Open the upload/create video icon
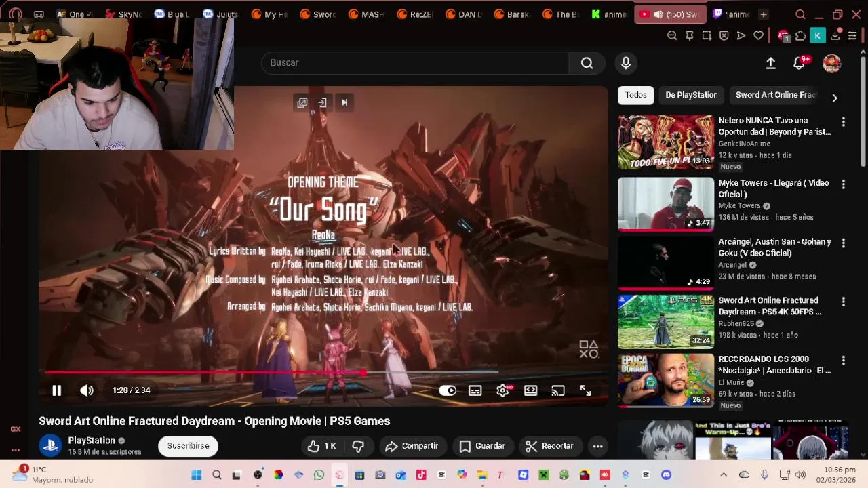 click(771, 63)
